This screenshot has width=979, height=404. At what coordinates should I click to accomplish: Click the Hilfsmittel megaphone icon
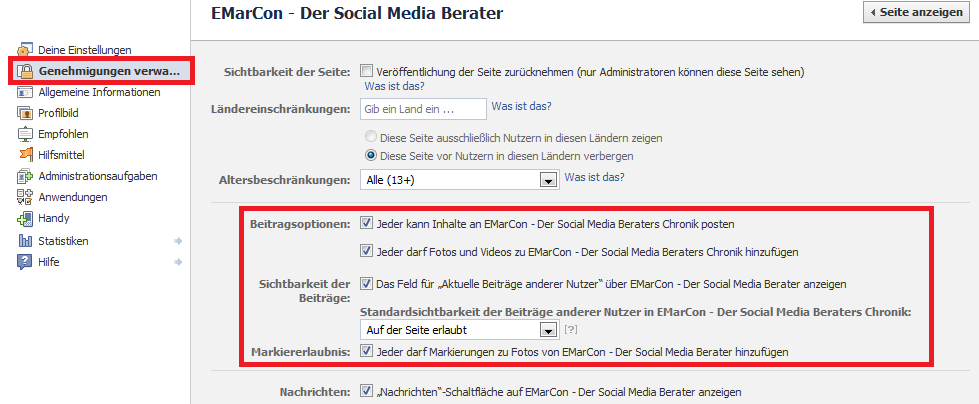click(x=24, y=155)
